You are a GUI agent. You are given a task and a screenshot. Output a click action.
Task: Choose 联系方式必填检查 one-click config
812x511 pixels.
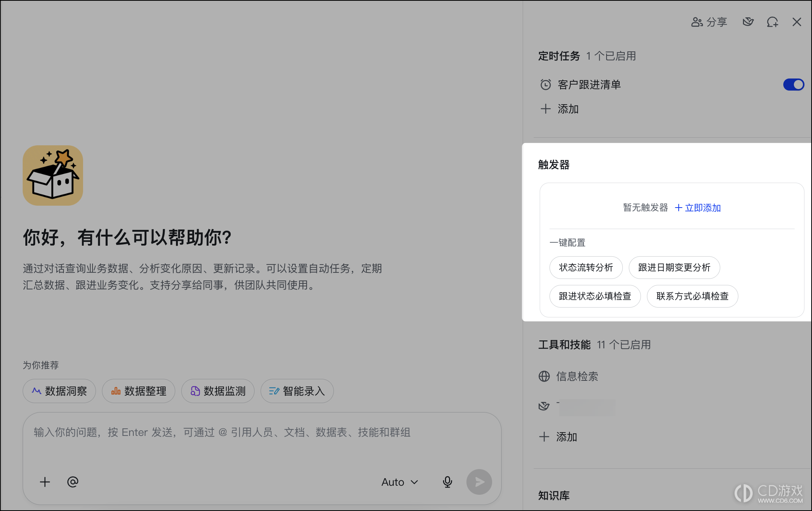click(692, 296)
